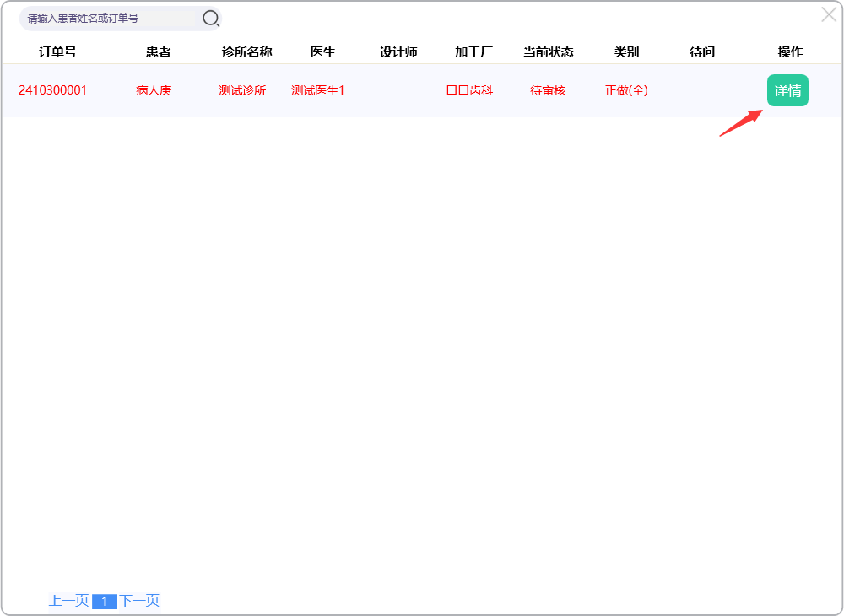Click factory cell 口口齿科
This screenshot has height=616, width=844.
point(469,90)
